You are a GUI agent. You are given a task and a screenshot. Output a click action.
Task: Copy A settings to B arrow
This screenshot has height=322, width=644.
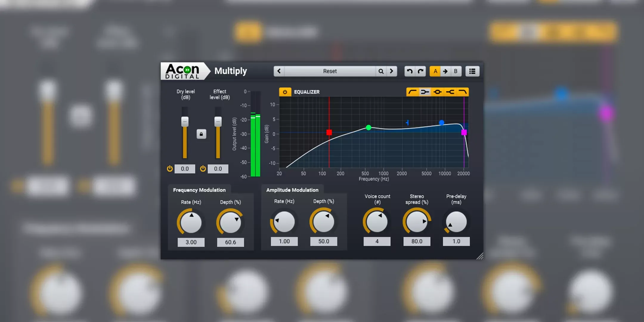pos(445,71)
